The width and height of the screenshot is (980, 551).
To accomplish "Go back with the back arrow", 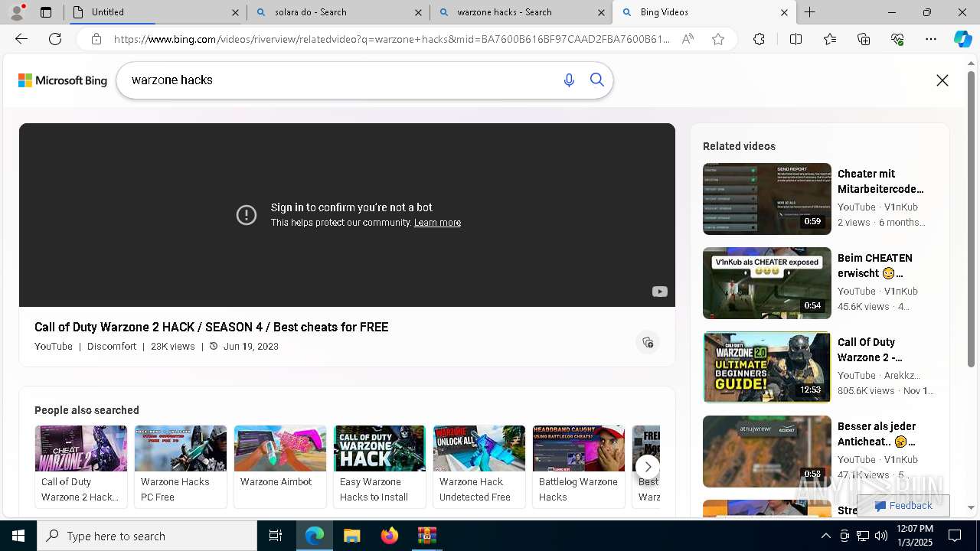I will [21, 39].
